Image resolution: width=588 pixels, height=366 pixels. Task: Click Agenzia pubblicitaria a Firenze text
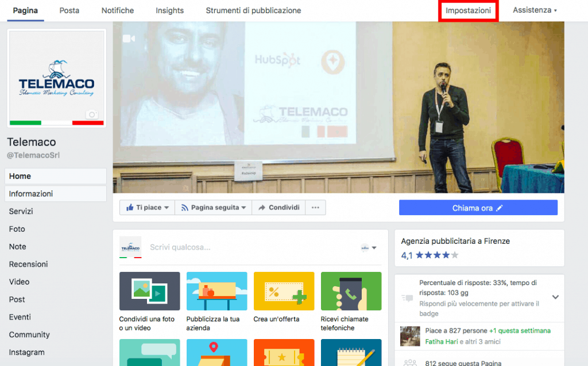455,242
